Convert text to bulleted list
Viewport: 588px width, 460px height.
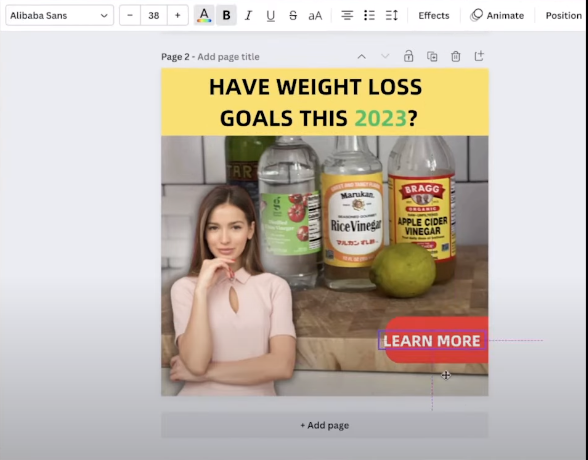[369, 15]
